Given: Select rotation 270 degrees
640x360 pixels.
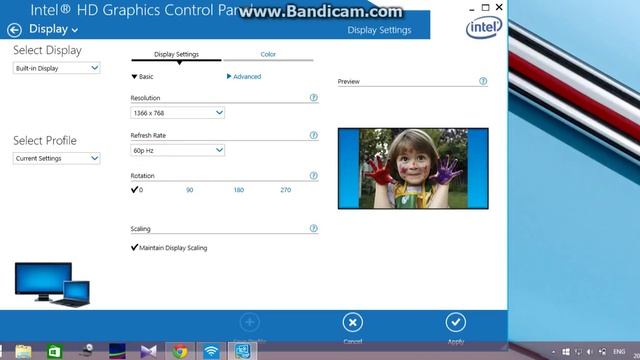Looking at the screenshot, I should pyautogui.click(x=286, y=190).
